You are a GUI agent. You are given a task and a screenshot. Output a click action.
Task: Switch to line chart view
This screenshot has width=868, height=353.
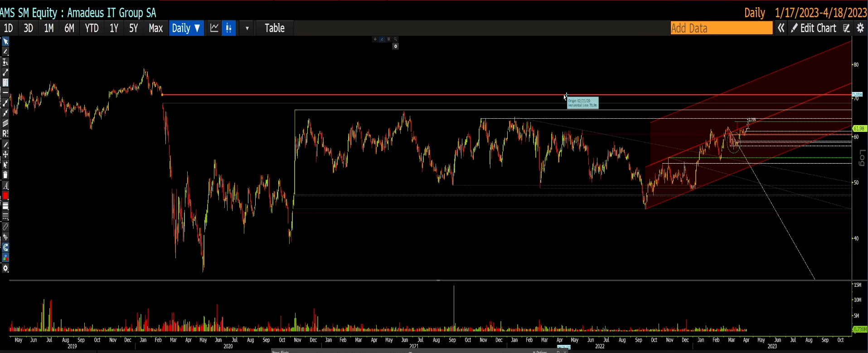(214, 28)
